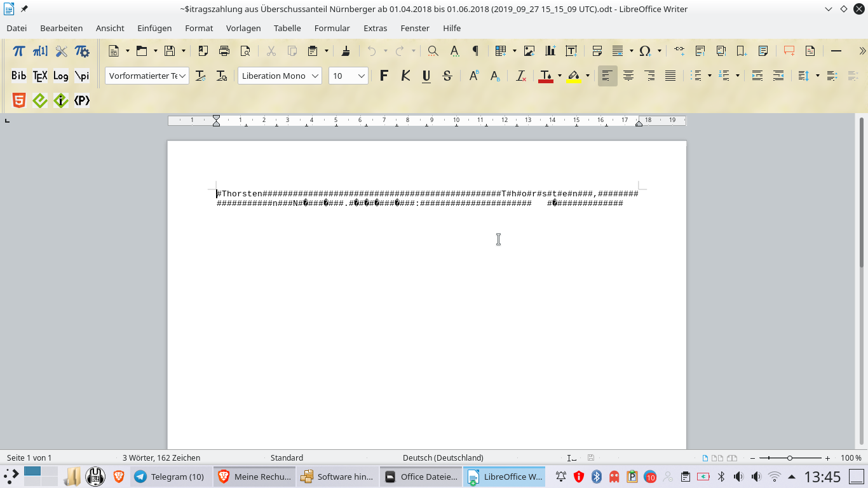
Task: Insert a hyperlink
Action: click(x=679, y=51)
